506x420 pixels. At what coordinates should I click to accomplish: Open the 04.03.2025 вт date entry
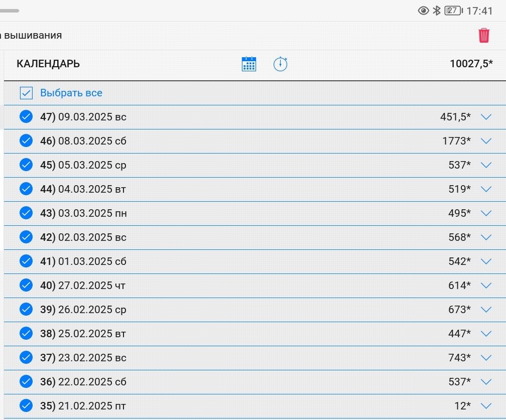83,189
